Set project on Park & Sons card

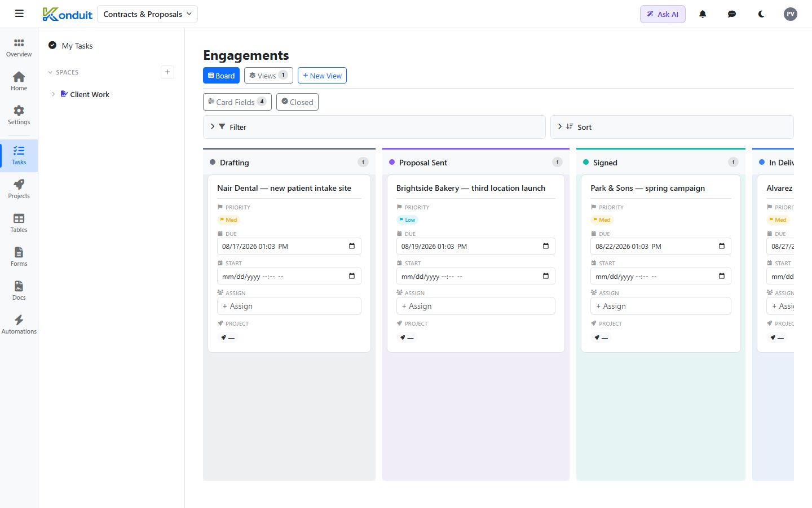pos(601,338)
